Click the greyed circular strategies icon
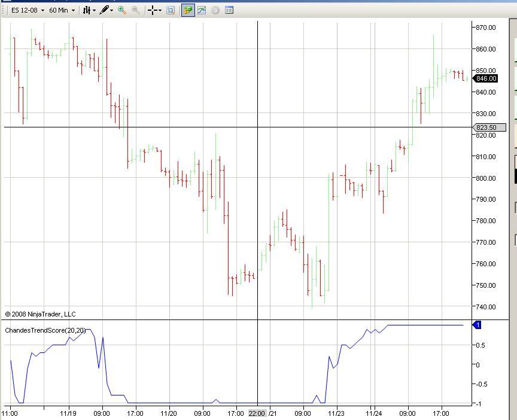The image size is (517, 420). (215, 10)
